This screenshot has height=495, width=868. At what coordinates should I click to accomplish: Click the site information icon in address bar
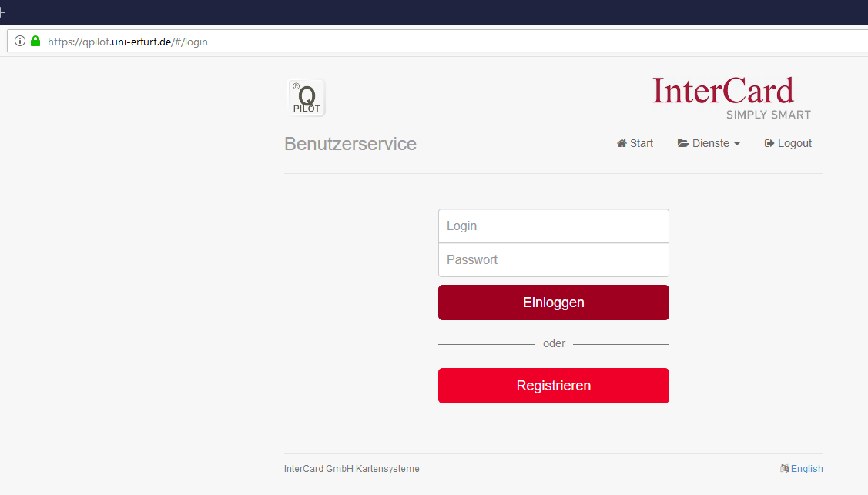coord(20,42)
